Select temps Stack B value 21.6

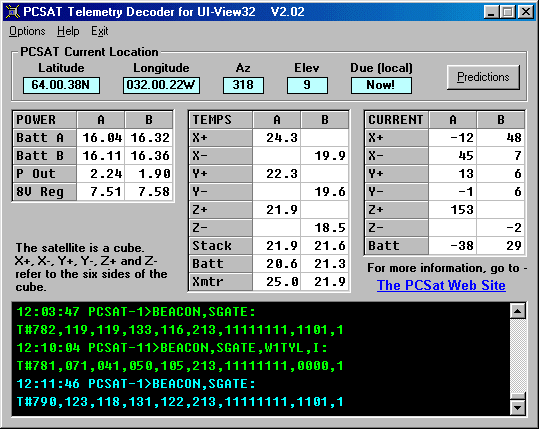[325, 245]
